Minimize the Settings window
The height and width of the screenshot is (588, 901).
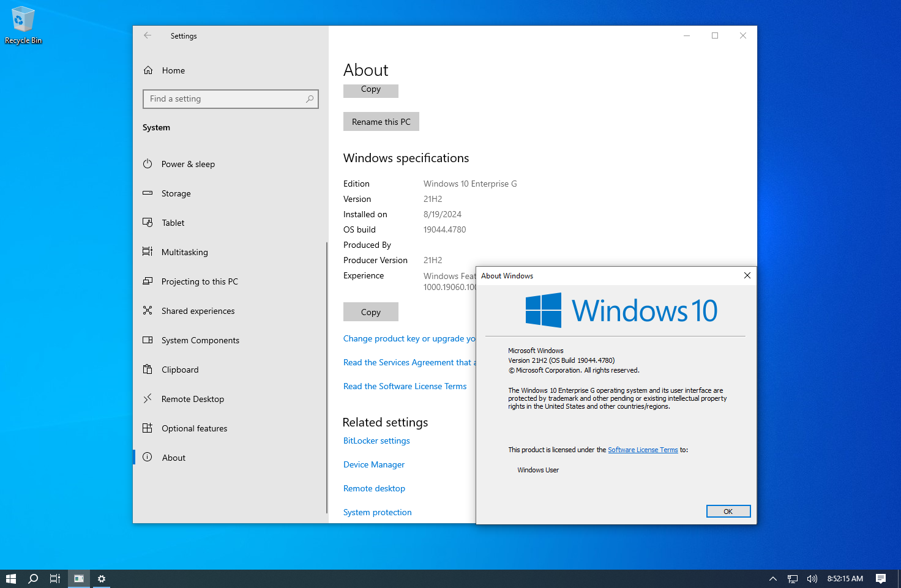[687, 35]
